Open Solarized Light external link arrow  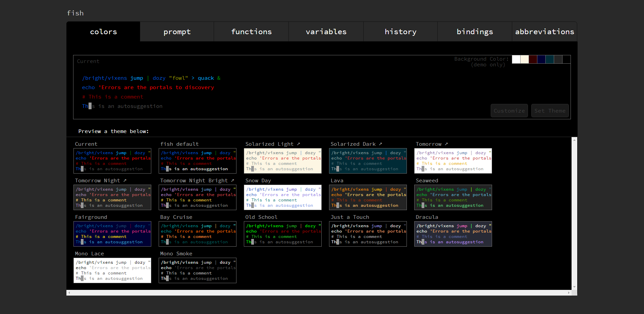point(299,144)
